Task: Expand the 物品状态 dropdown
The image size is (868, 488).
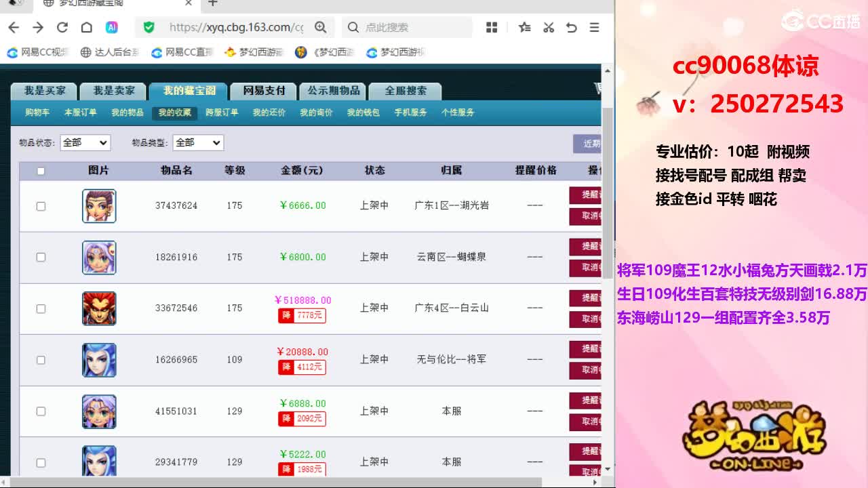Action: [x=85, y=142]
